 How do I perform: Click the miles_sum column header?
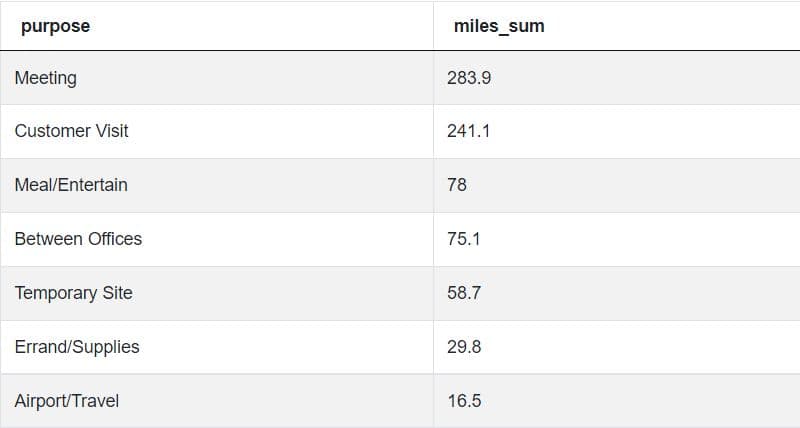coord(498,26)
